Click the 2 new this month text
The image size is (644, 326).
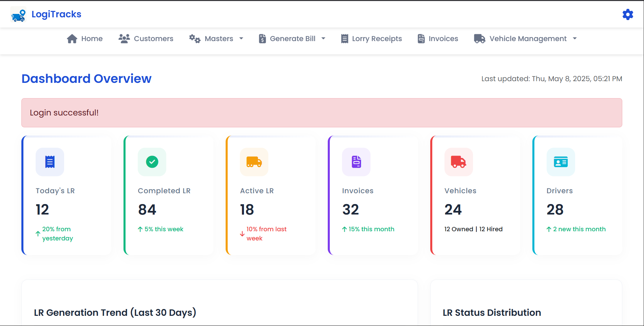(x=580, y=229)
